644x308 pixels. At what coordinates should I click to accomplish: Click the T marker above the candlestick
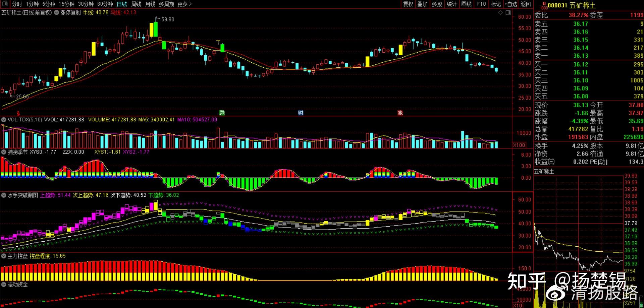point(218,43)
